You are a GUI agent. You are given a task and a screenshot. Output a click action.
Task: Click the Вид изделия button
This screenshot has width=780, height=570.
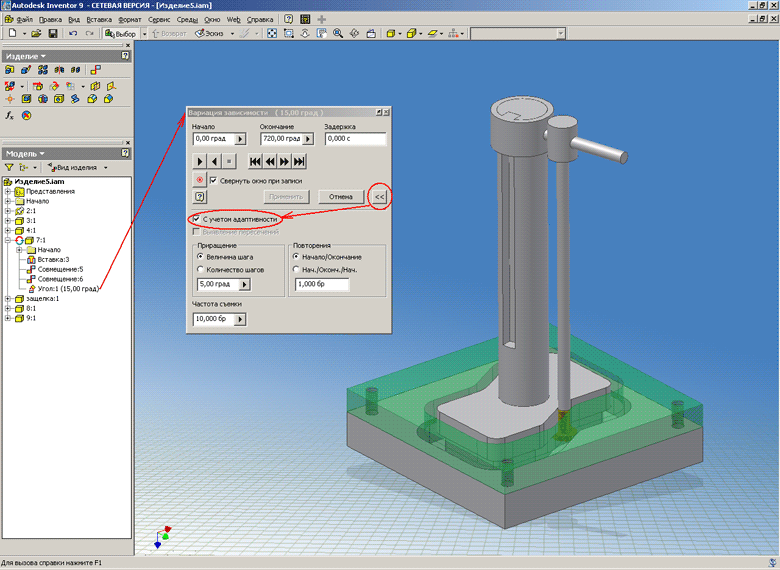coord(72,168)
